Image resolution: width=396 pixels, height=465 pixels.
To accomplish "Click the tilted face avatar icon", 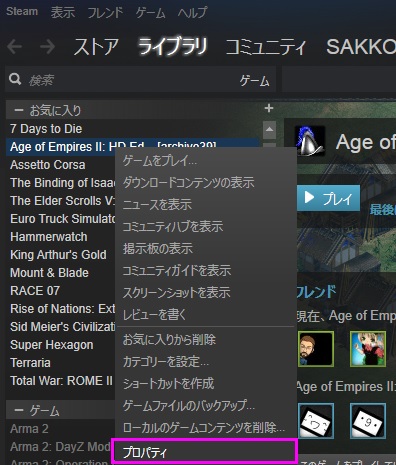I will (316, 421).
